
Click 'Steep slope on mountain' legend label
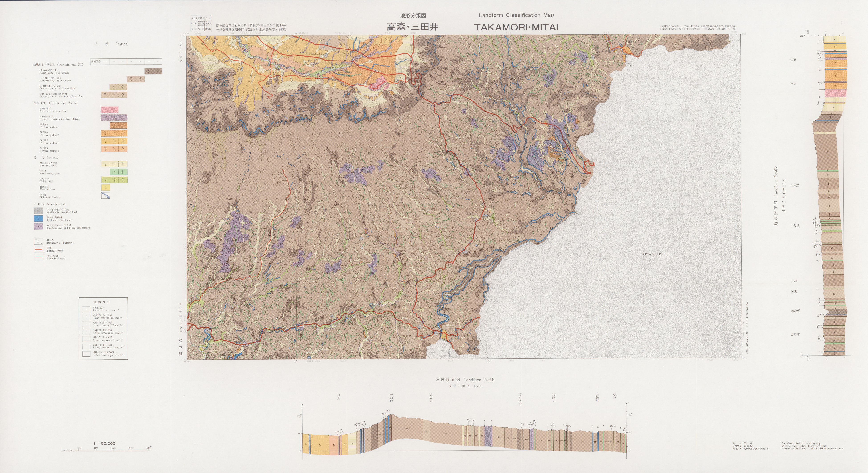coord(54,73)
